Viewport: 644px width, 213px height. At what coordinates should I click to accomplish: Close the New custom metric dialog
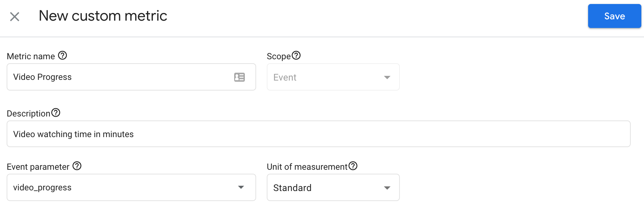(x=14, y=16)
